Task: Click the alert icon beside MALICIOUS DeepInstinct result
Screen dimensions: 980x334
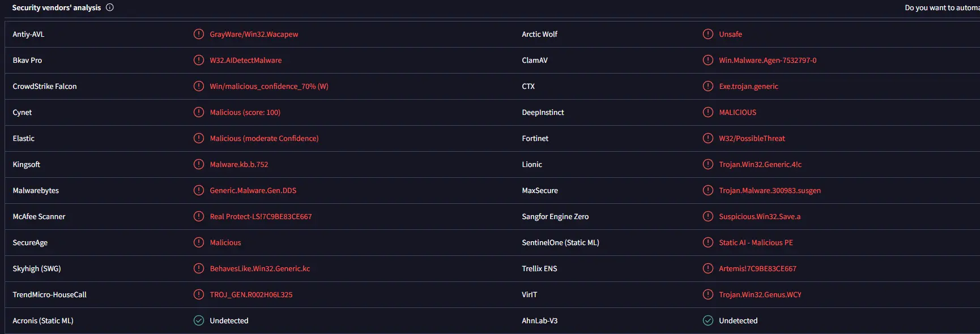Action: click(x=708, y=112)
